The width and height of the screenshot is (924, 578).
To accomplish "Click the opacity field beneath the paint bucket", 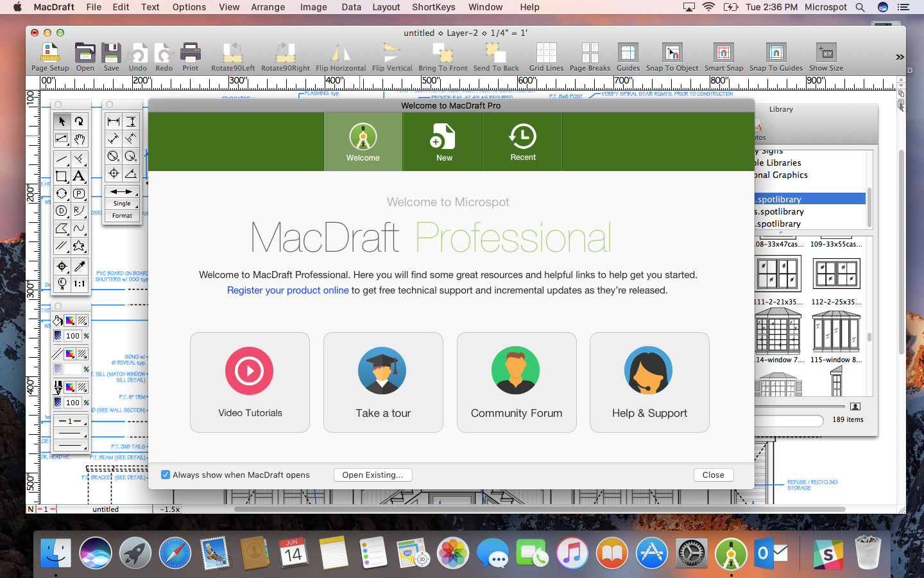I will [x=73, y=336].
